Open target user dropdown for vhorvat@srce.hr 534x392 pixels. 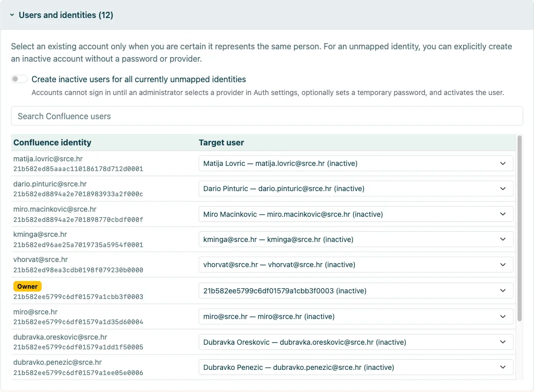coord(356,265)
